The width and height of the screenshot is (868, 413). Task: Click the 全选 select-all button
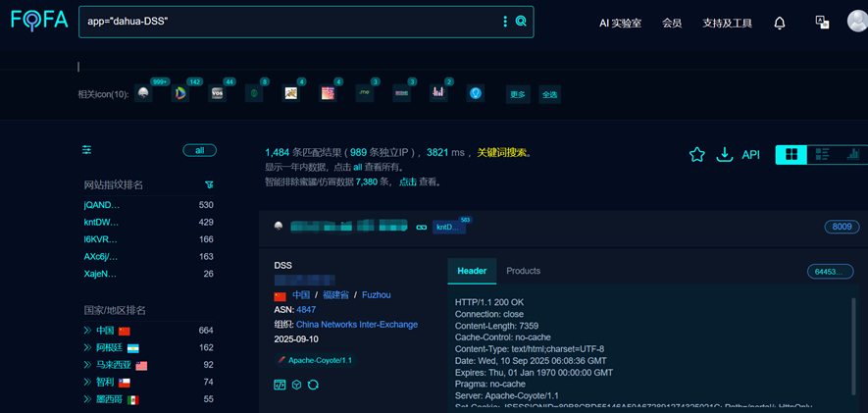[549, 94]
